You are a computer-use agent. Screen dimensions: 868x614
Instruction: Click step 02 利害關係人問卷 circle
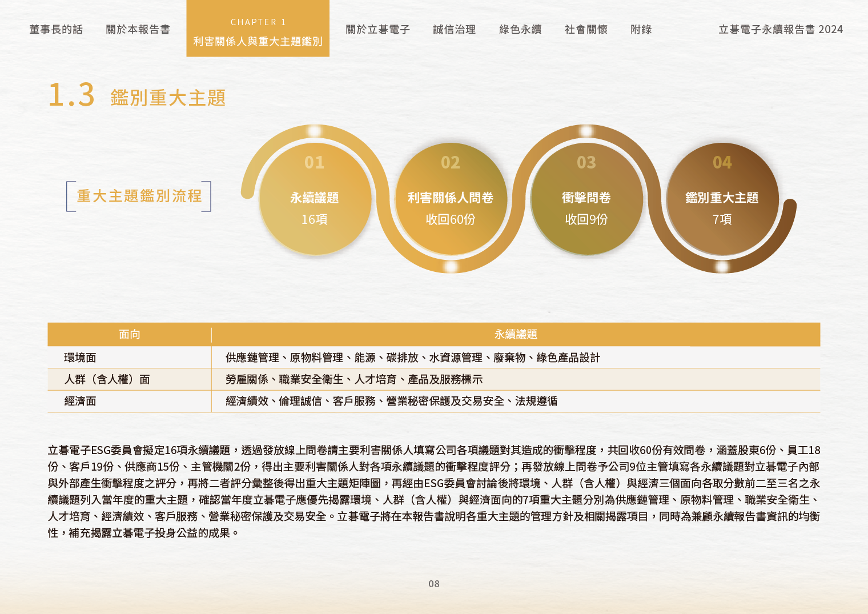click(451, 199)
